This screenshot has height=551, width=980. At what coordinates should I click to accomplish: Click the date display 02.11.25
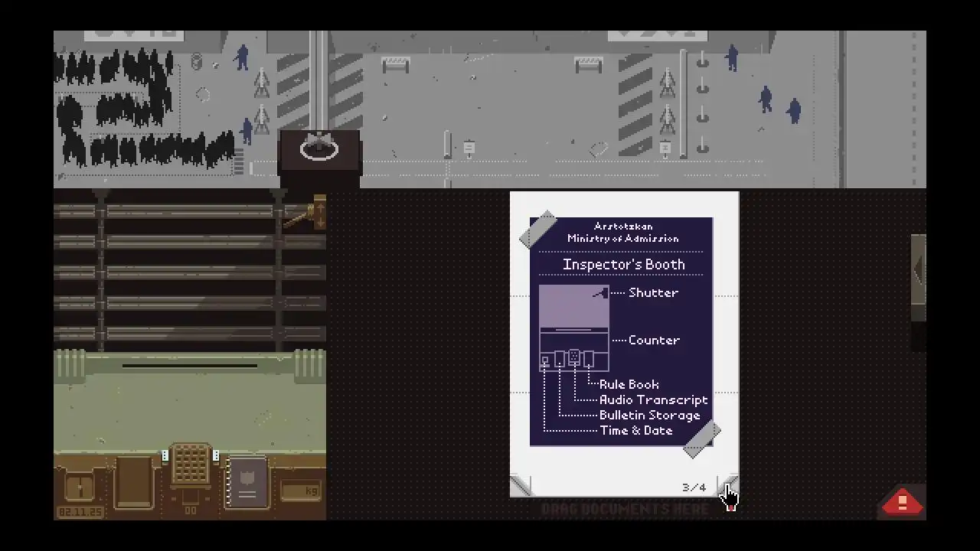[x=80, y=511]
